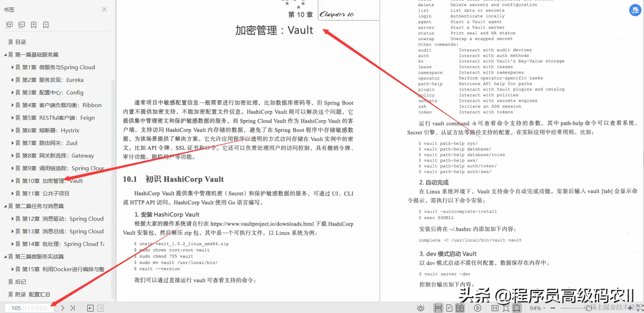Open 第15章 利用Docker进行编排 bookmark

click(63, 269)
